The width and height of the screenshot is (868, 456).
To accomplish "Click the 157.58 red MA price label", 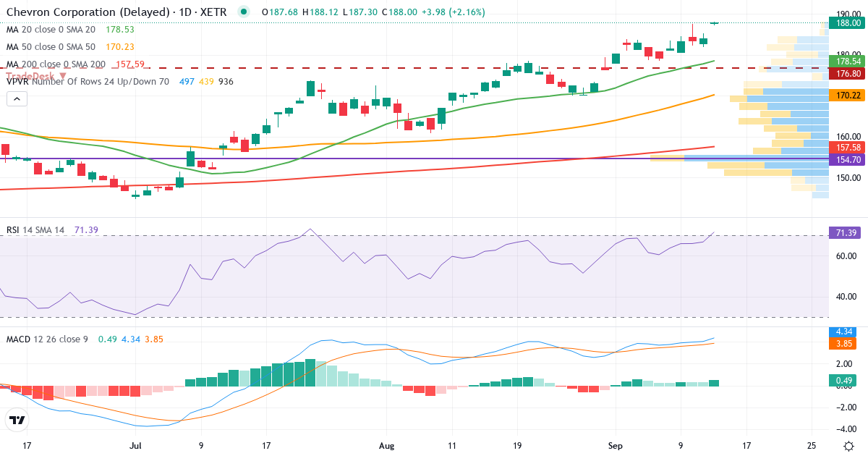I will 847,147.
